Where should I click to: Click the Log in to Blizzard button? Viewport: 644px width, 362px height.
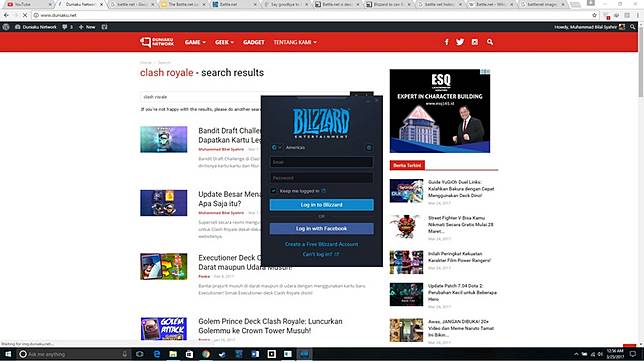coord(322,205)
